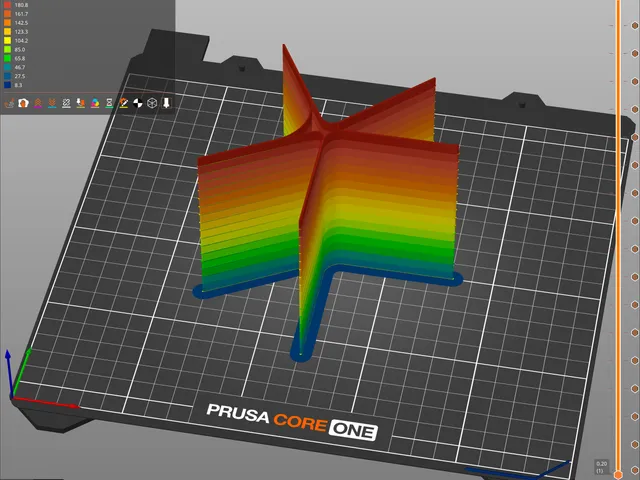This screenshot has width=640, height=480.
Task: Toggle retractions visibility icon
Action: click(x=38, y=103)
